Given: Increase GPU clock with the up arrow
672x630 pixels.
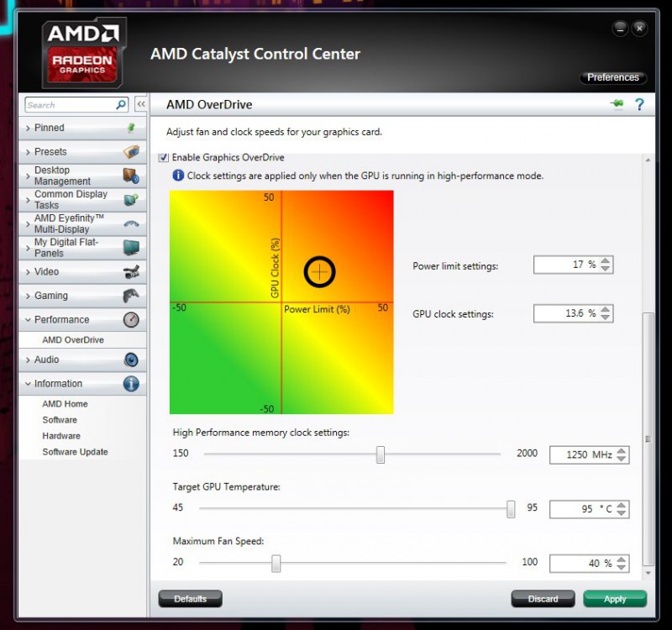Looking at the screenshot, I should pyautogui.click(x=605, y=309).
